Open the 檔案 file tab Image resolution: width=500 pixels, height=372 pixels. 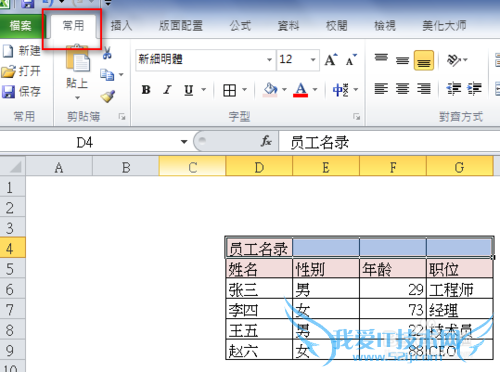point(21,26)
